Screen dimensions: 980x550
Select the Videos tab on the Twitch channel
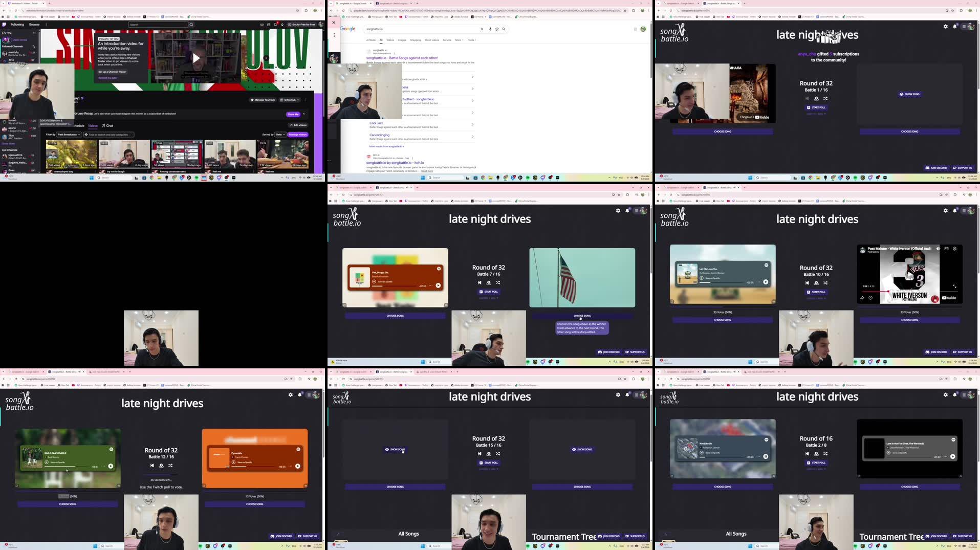[x=93, y=125]
